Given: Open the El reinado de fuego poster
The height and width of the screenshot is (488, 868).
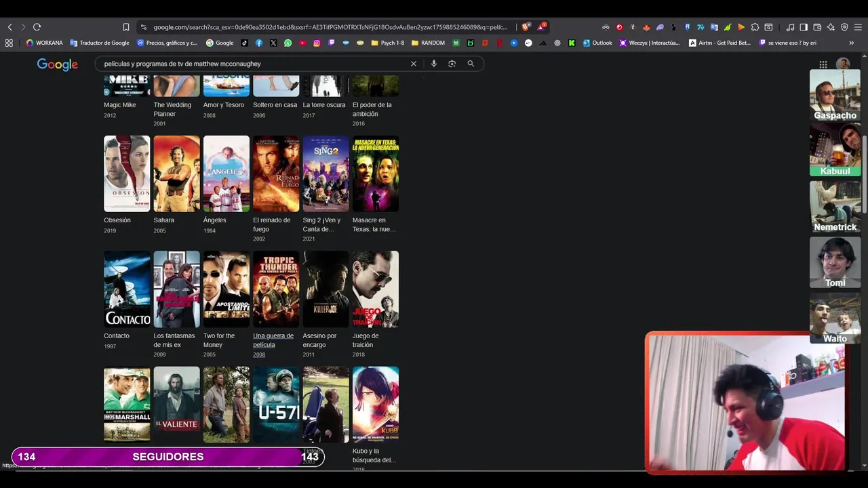Looking at the screenshot, I should (276, 174).
